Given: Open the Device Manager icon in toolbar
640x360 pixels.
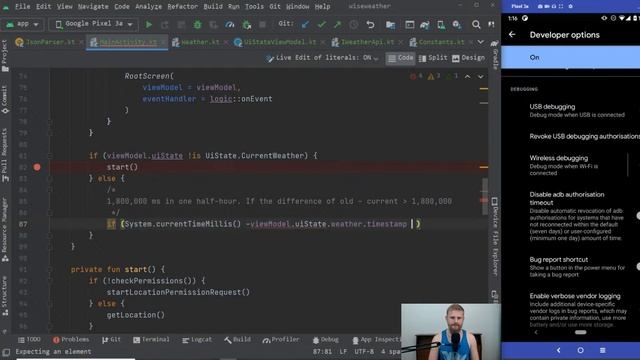Looking at the screenshot, I should click(441, 24).
